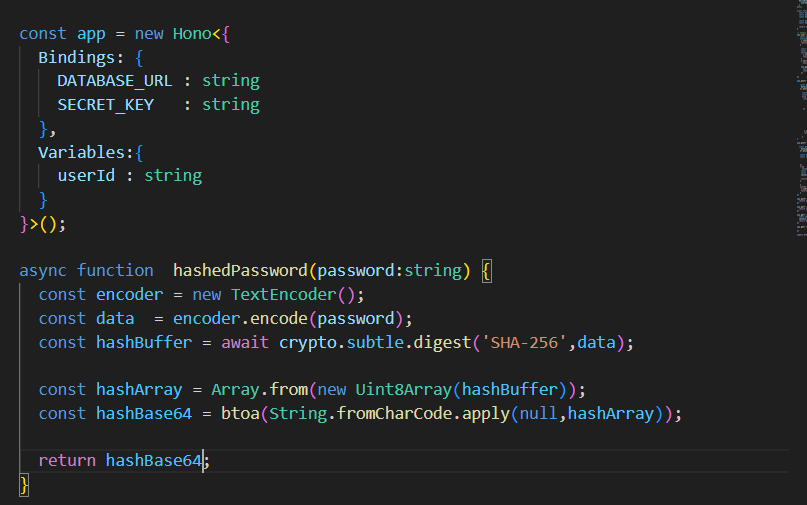Click 'DATABASE_URL' binding name
807x505 pixels.
click(114, 81)
